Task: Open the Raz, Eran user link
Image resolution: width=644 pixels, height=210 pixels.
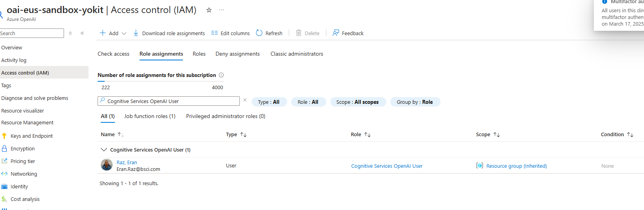Action: [127, 162]
